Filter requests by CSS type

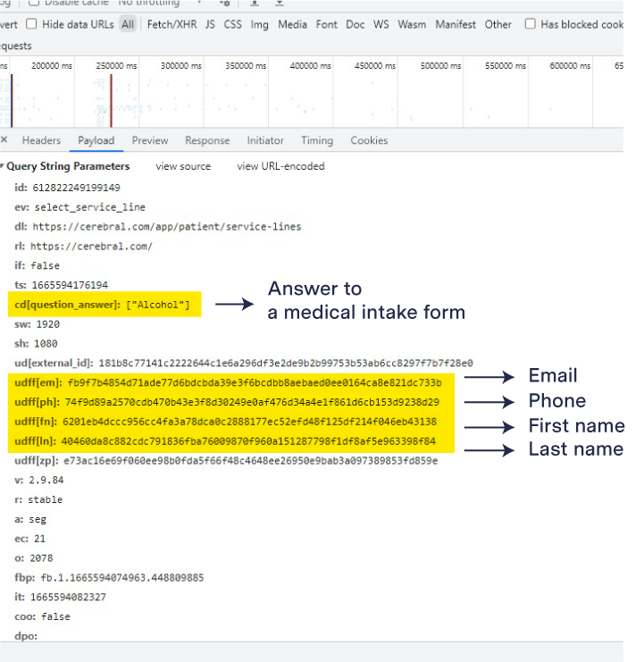coord(232,24)
